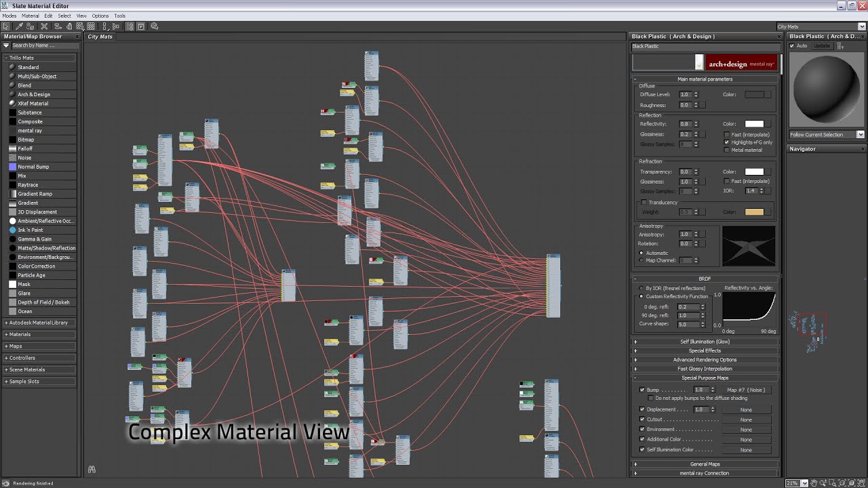
Task: Enable Fast (interpolate) under Reflection
Action: [x=727, y=135]
